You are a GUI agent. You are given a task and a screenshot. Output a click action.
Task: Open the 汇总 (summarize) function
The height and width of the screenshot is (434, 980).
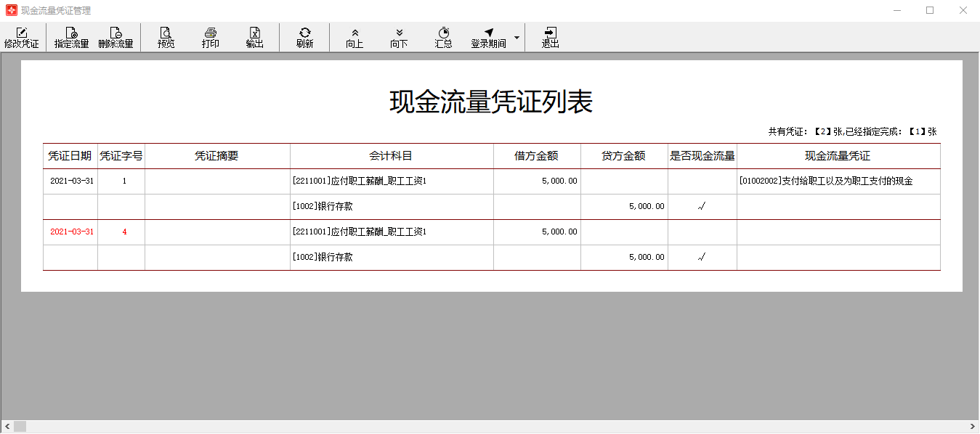pyautogui.click(x=444, y=37)
